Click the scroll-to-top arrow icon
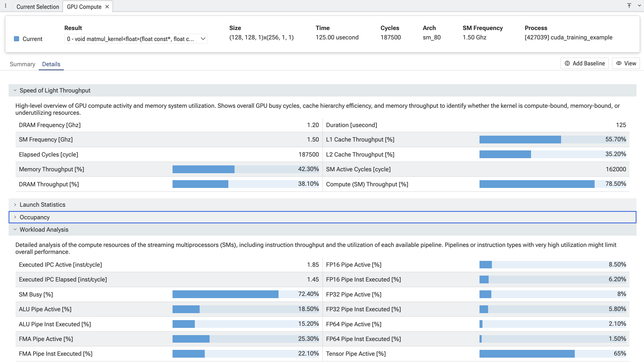Image resolution: width=644 pixels, height=363 pixels. pyautogui.click(x=629, y=6)
